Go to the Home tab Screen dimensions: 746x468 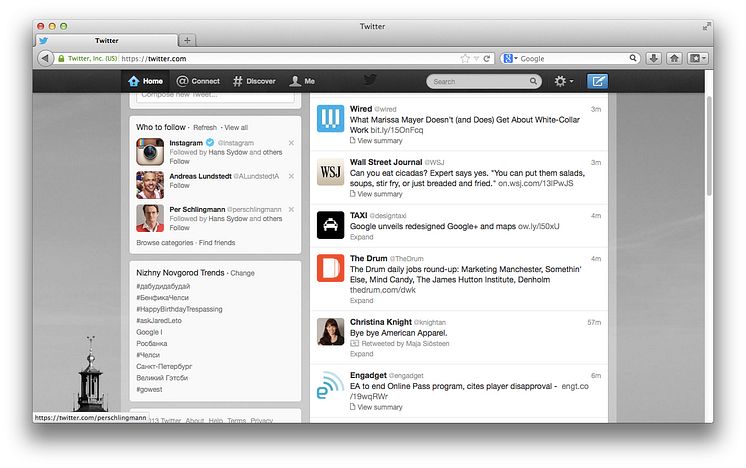(145, 81)
